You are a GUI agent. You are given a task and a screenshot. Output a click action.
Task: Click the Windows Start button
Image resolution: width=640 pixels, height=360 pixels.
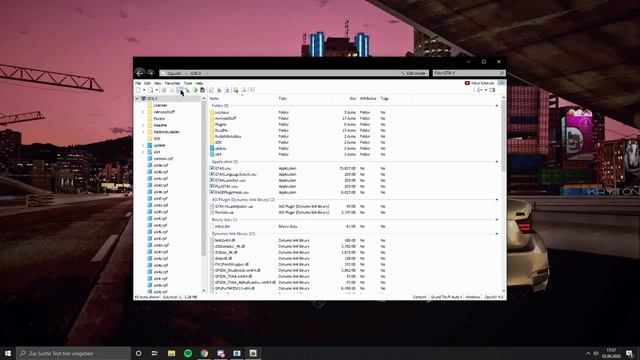[x=8, y=353]
